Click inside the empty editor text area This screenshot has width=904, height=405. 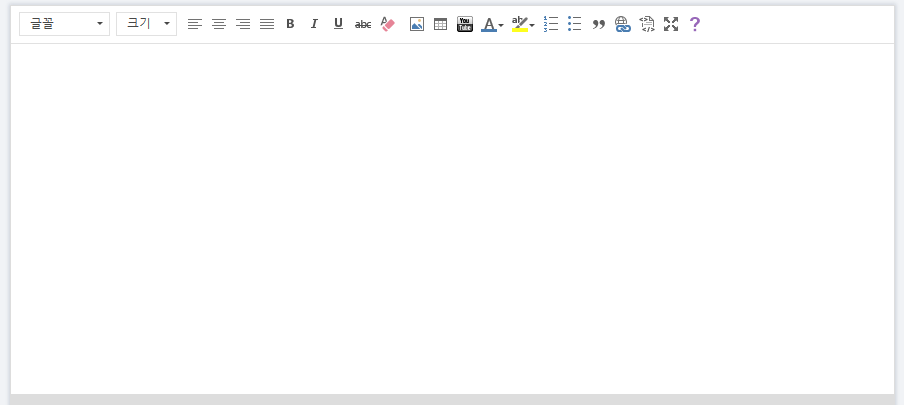452,218
